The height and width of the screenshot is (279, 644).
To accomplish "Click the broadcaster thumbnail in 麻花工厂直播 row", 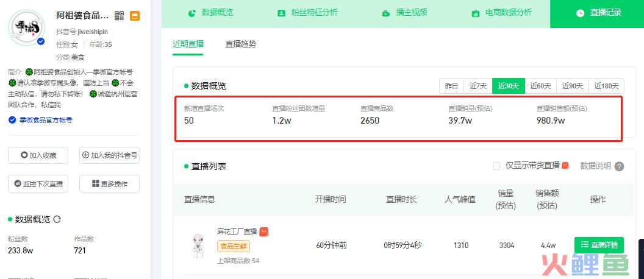I will (x=198, y=245).
